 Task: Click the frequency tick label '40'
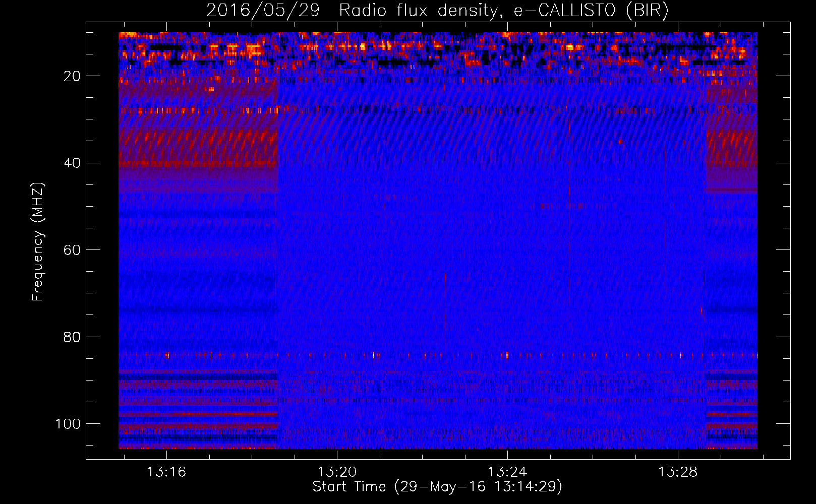pyautogui.click(x=73, y=163)
